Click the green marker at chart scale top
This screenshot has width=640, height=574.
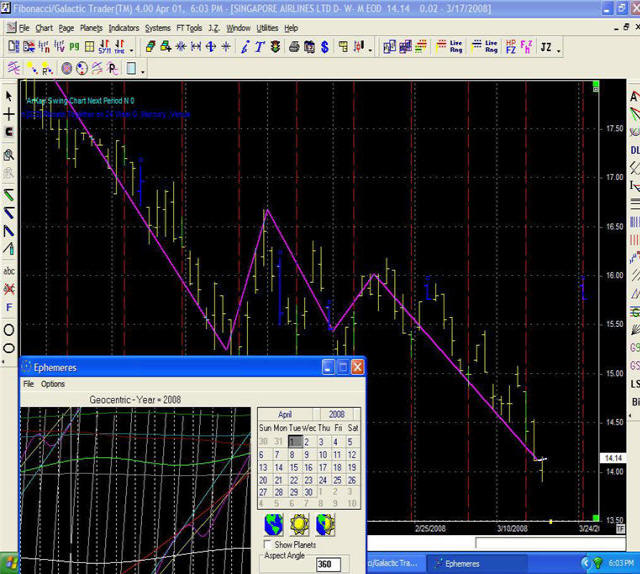pos(596,85)
